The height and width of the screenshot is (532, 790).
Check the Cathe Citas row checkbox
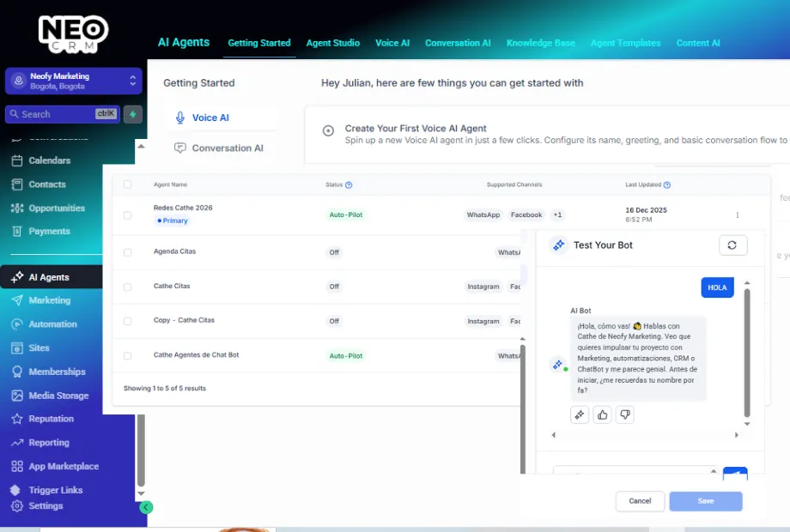(127, 287)
